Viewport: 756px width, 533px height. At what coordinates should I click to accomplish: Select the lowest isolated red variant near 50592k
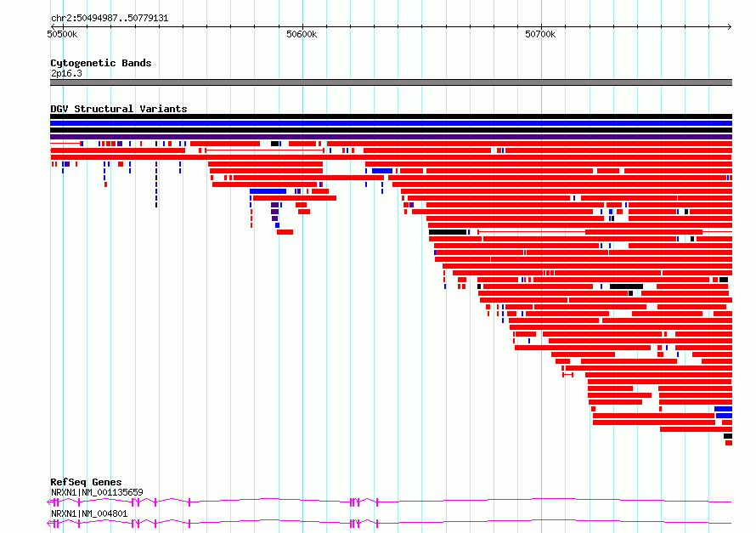click(x=285, y=232)
